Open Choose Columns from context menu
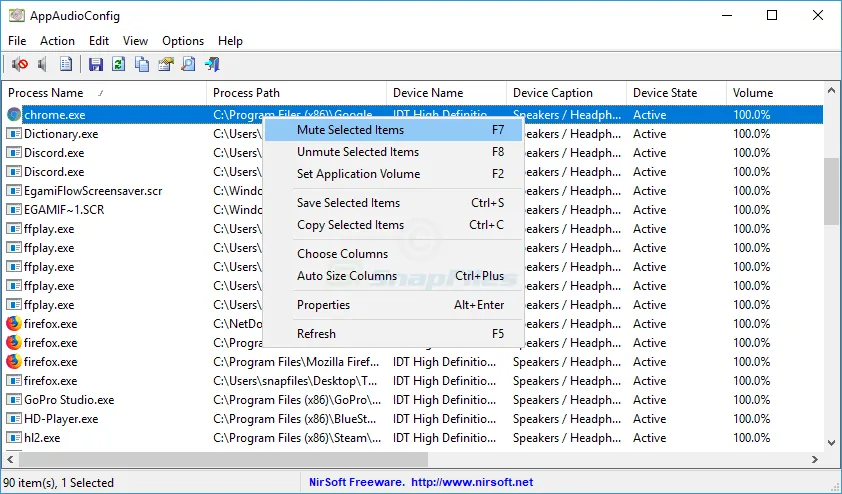The width and height of the screenshot is (842, 494). point(393,253)
